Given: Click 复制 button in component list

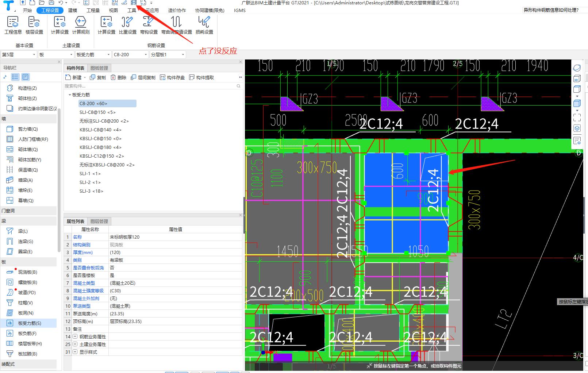Looking at the screenshot, I should click(x=98, y=77).
